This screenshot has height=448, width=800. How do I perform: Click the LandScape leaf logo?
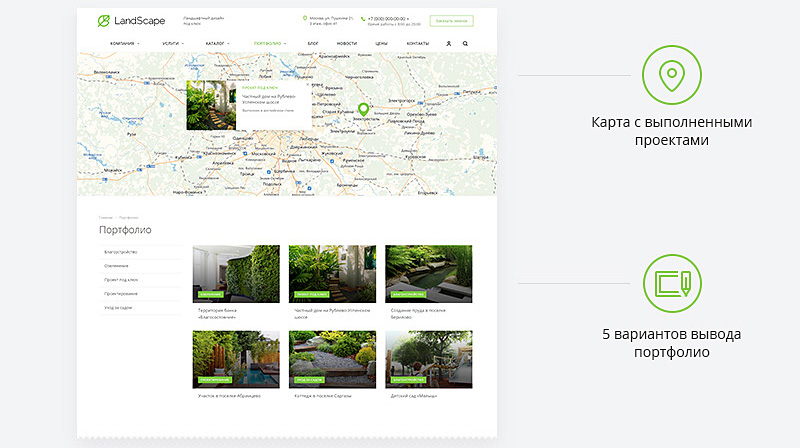[104, 21]
